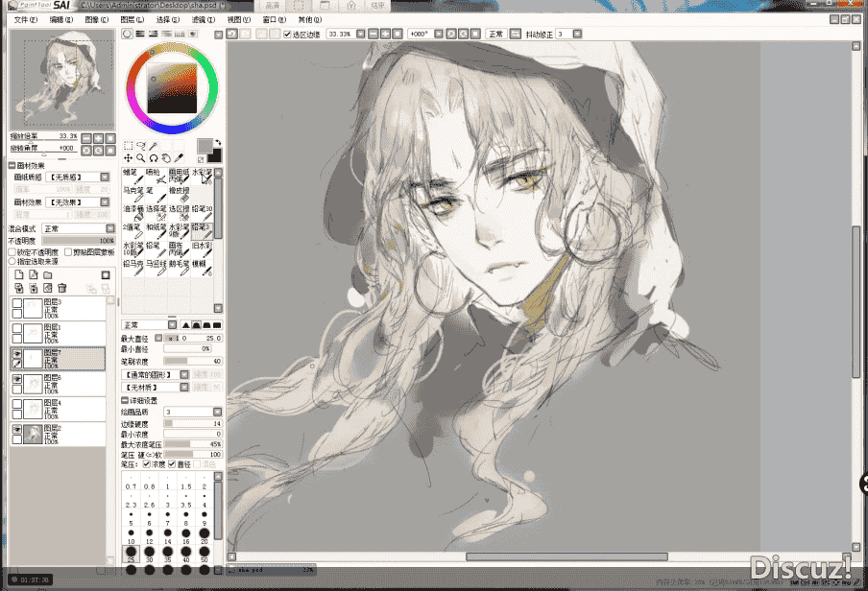Viewport: 868px width, 591px height.
Task: Enable 剪贴图层蒙板 clipping mask checkbox
Action: pyautogui.click(x=68, y=252)
